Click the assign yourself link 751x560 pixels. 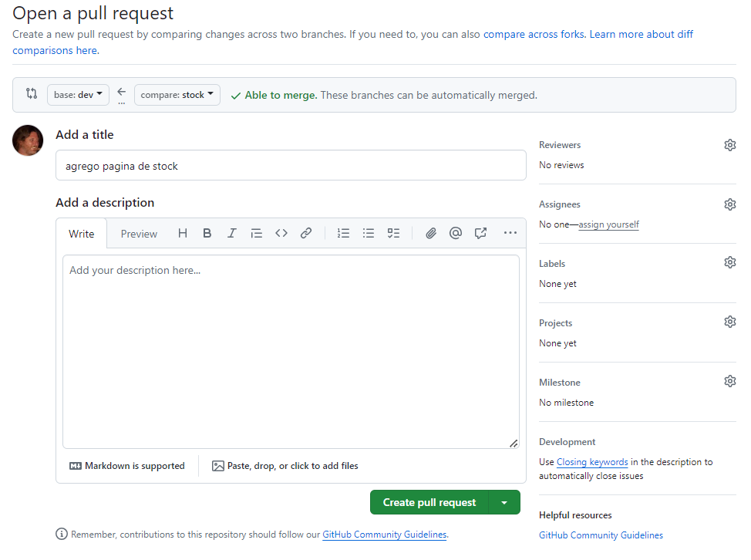[608, 224]
